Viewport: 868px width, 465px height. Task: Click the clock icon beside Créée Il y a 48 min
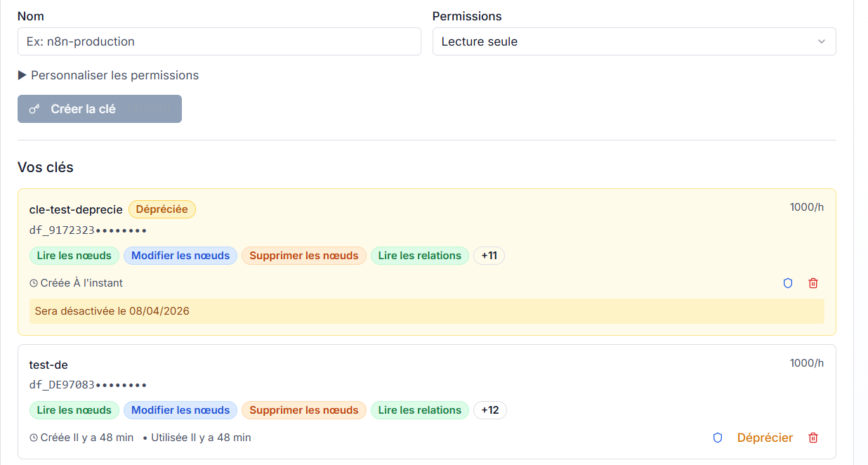pos(32,437)
